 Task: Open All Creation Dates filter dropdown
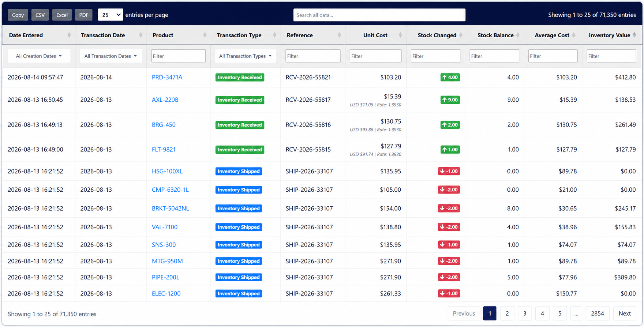click(39, 56)
